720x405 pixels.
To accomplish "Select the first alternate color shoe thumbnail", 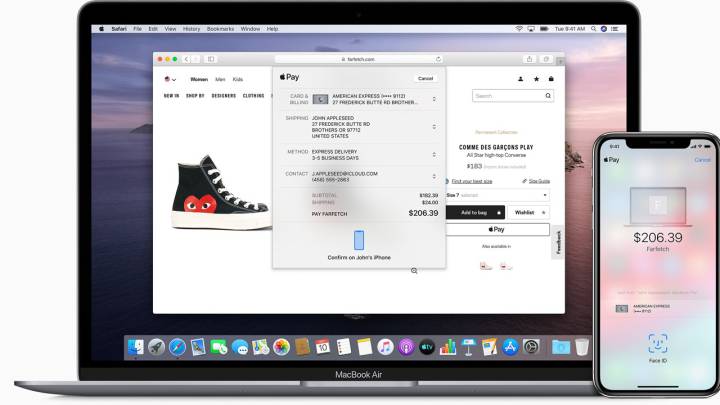I will tap(486, 266).
